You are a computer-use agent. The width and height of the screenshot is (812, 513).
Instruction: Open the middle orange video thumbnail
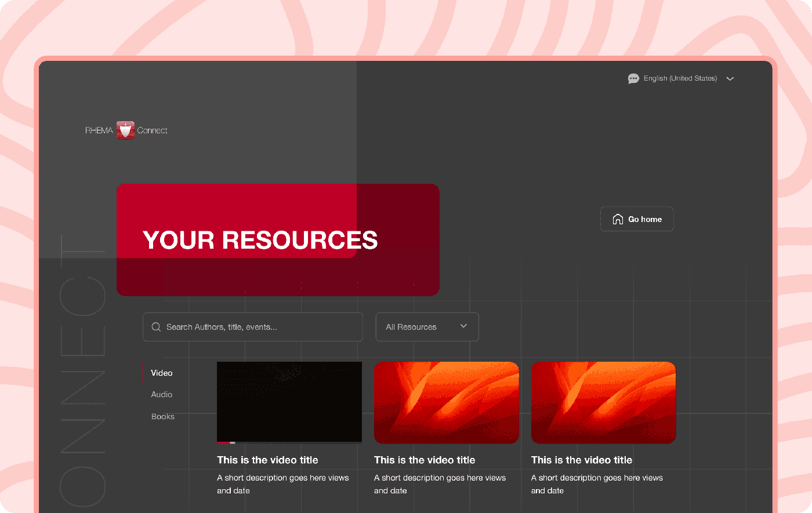(447, 403)
